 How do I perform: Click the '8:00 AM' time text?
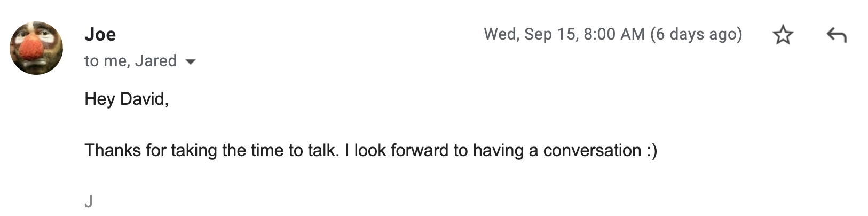(614, 34)
